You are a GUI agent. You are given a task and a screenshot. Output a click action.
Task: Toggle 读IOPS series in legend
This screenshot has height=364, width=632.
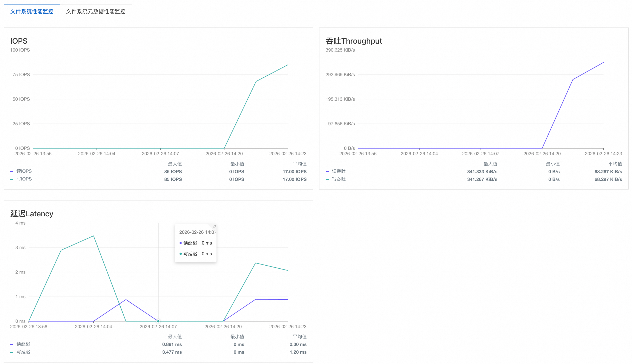click(x=24, y=171)
